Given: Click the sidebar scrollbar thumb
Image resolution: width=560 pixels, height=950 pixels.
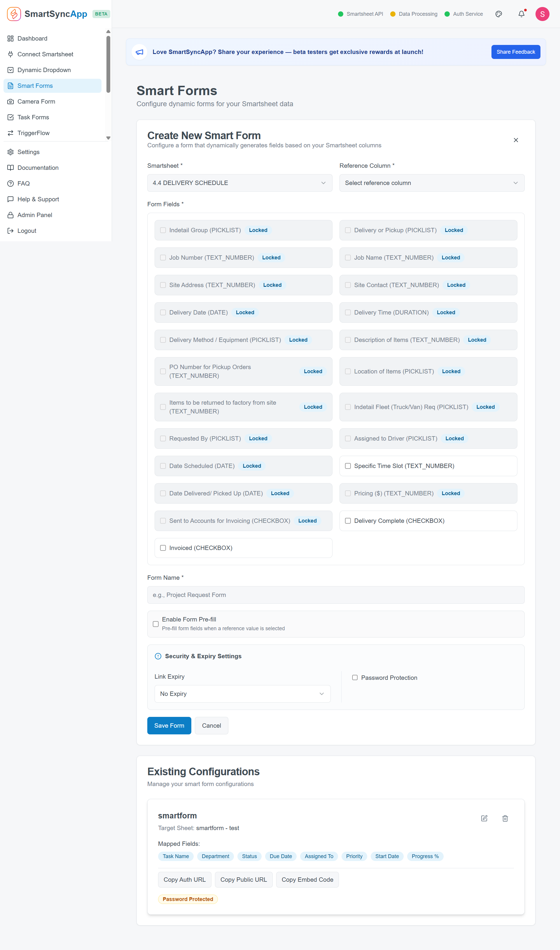Looking at the screenshot, I should click(108, 64).
